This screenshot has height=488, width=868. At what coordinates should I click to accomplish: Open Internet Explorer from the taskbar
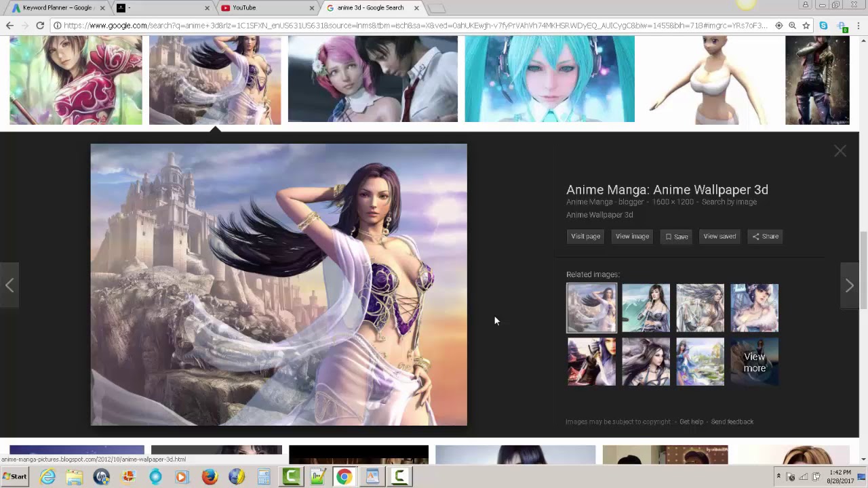click(47, 476)
